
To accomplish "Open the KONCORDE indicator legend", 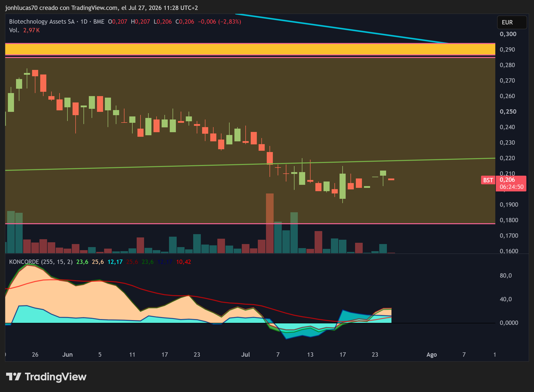I will (x=41, y=262).
